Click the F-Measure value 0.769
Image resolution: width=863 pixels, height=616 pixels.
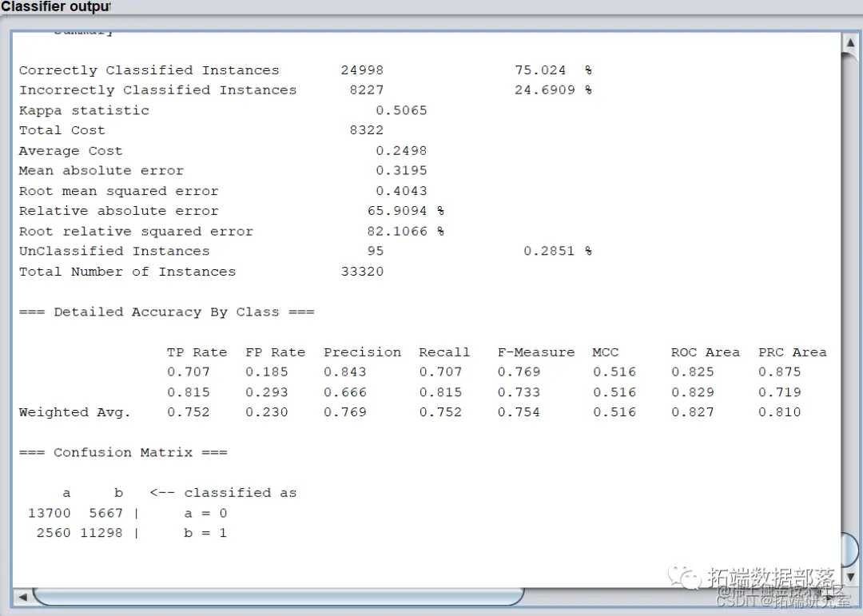519,372
